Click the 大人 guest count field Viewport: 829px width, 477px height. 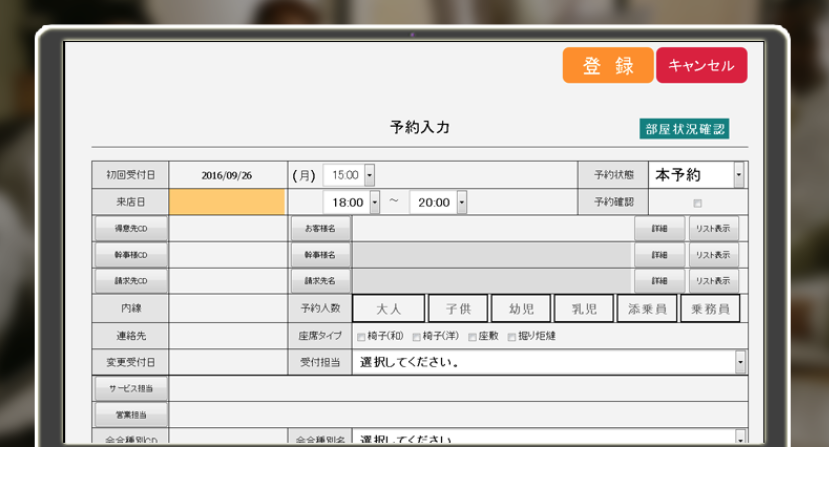click(388, 309)
